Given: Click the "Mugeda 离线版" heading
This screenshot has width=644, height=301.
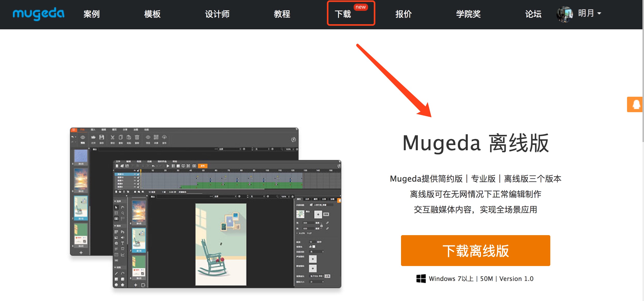Looking at the screenshot, I should point(476,143).
